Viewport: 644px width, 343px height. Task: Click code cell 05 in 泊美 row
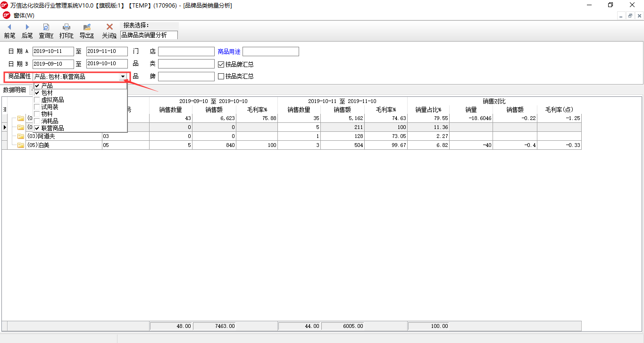125,146
